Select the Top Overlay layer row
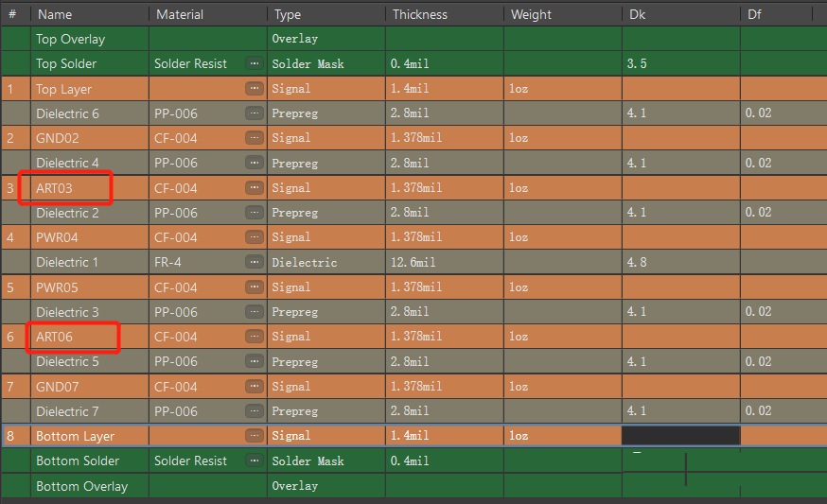The height and width of the screenshot is (504, 827). pyautogui.click(x=70, y=40)
